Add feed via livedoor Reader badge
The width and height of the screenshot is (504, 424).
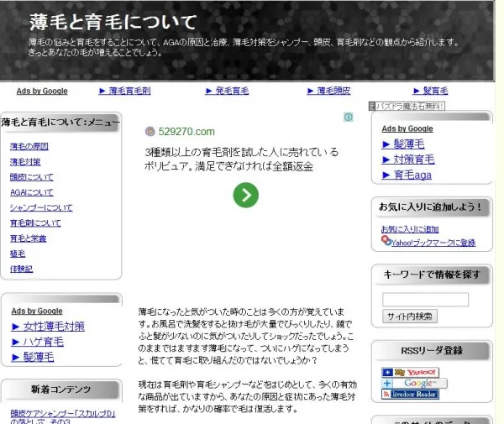410,394
